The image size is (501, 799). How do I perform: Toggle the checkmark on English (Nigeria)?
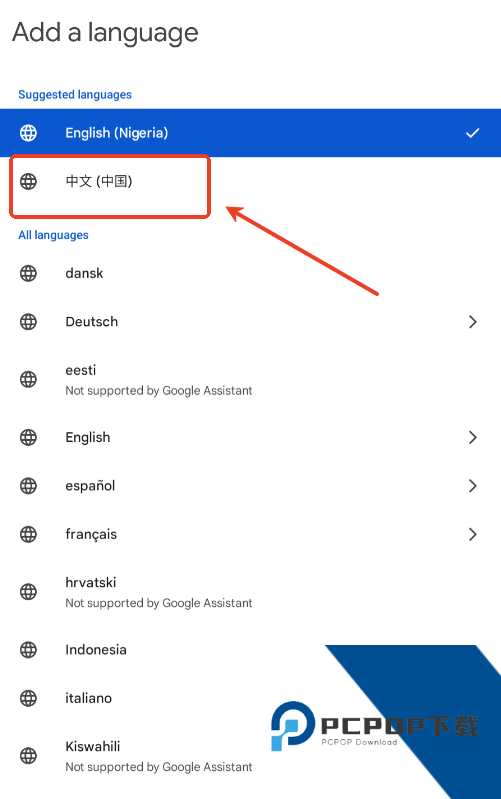point(472,133)
